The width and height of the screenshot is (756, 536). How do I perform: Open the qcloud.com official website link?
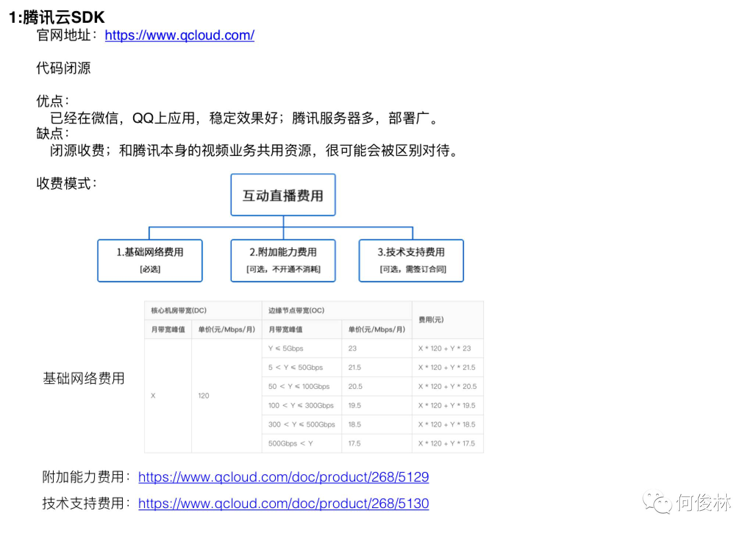pos(179,35)
